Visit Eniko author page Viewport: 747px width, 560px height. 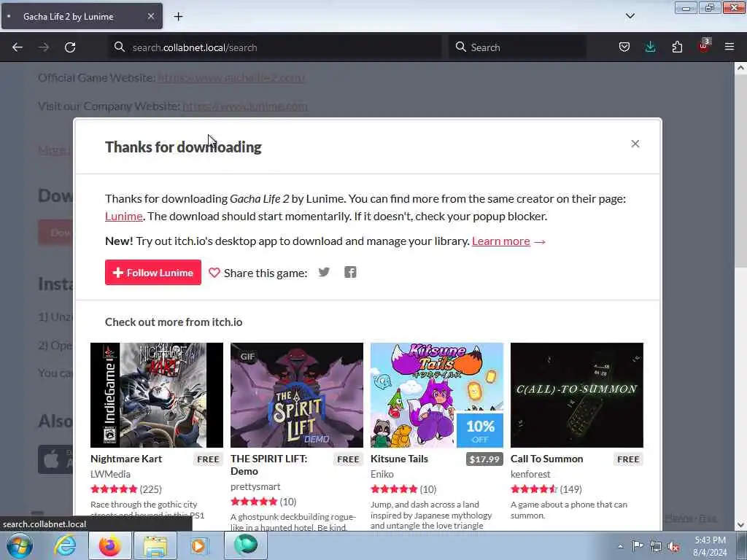click(x=382, y=474)
